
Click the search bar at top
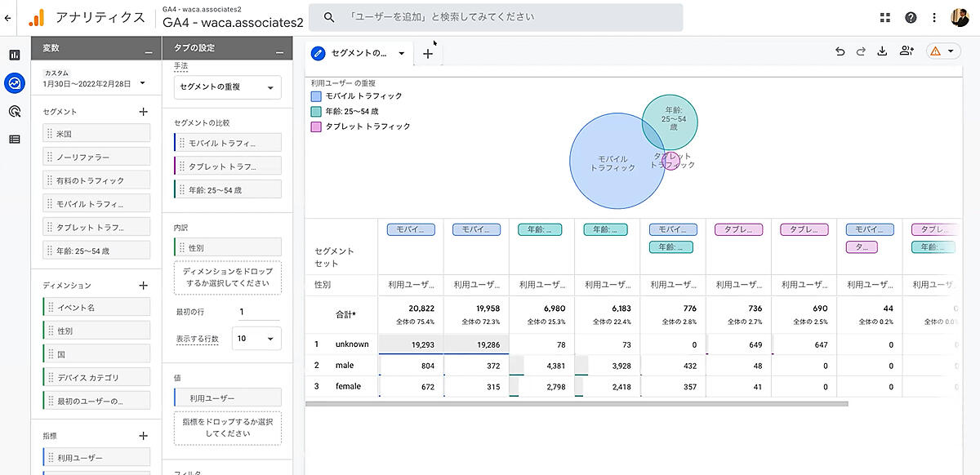click(x=490, y=17)
